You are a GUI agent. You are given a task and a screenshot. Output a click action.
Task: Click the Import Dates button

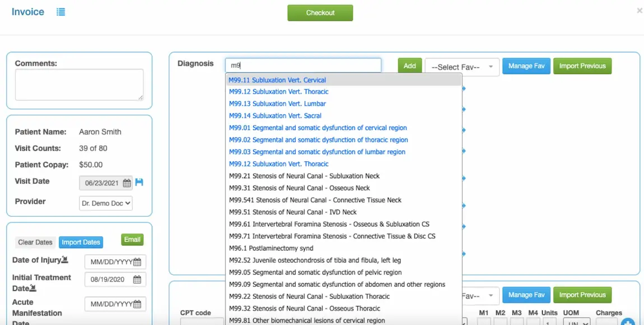(x=81, y=242)
